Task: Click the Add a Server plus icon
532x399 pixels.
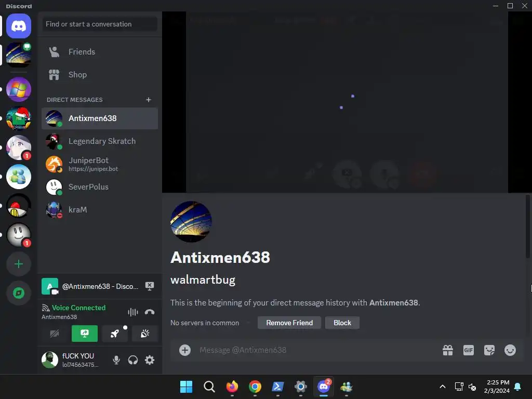Action: [19, 264]
